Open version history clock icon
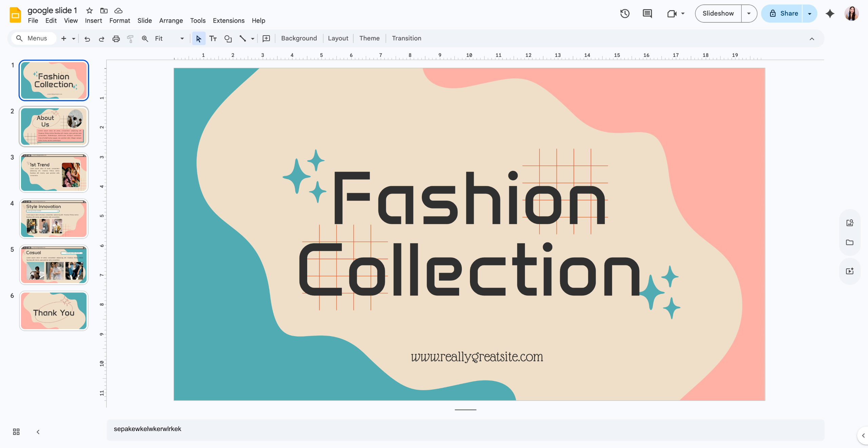The width and height of the screenshot is (868, 448). 625,14
